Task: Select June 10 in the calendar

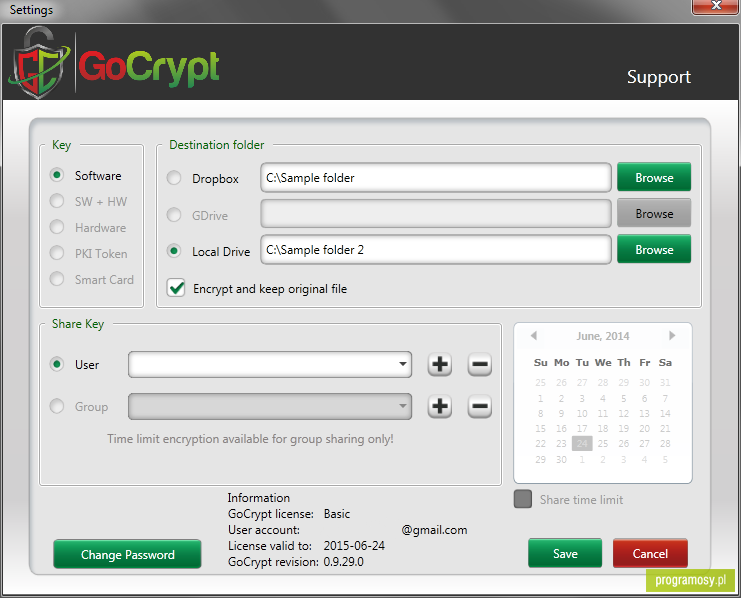Action: click(582, 413)
